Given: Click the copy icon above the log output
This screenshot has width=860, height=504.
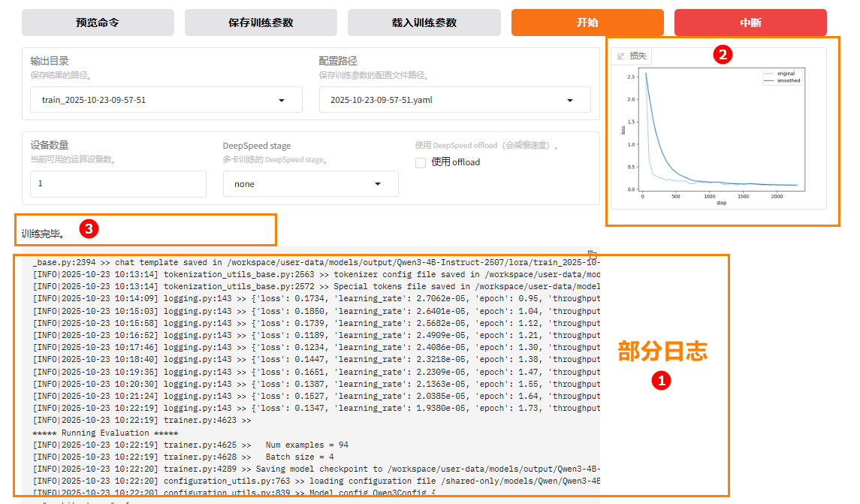Looking at the screenshot, I should [x=592, y=255].
